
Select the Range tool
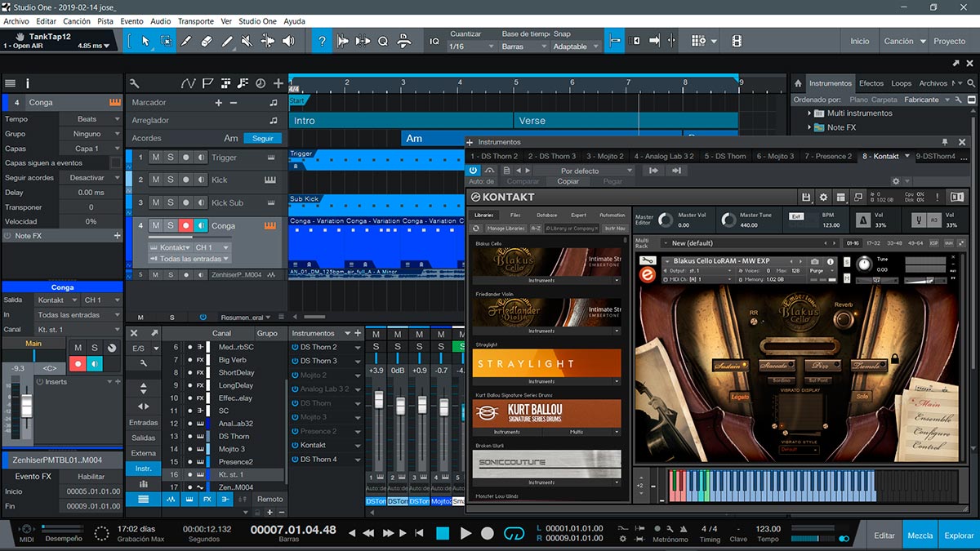click(x=166, y=41)
